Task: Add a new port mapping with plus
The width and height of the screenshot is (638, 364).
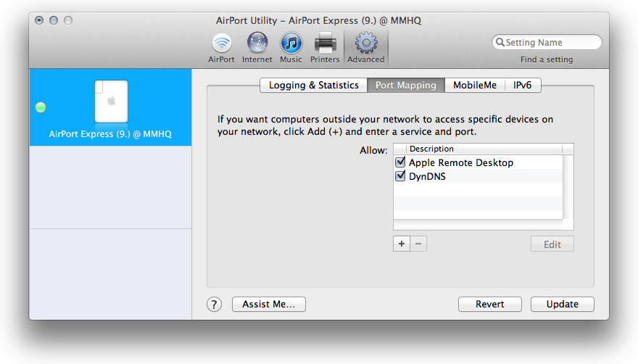Action: (x=402, y=244)
